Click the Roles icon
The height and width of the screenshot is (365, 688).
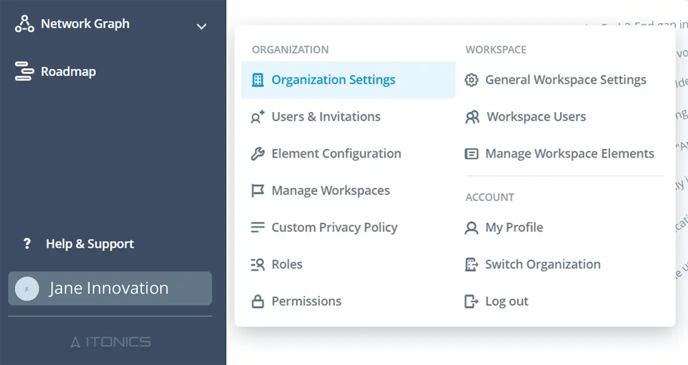click(258, 264)
